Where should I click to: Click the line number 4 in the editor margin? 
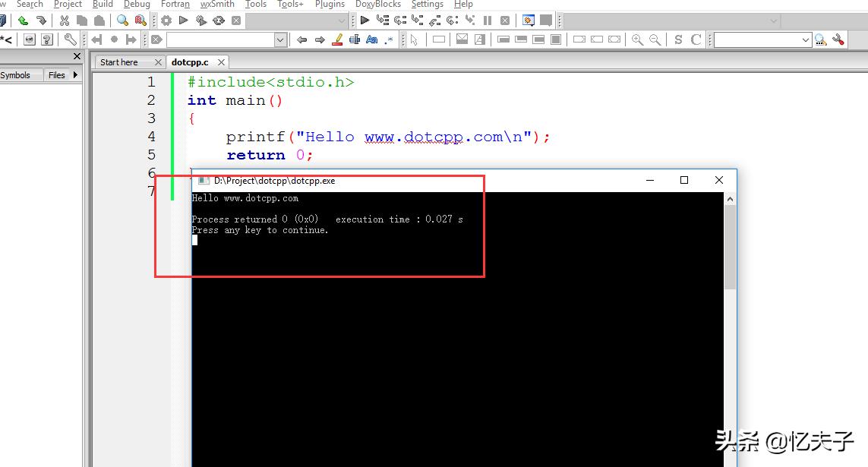click(150, 137)
